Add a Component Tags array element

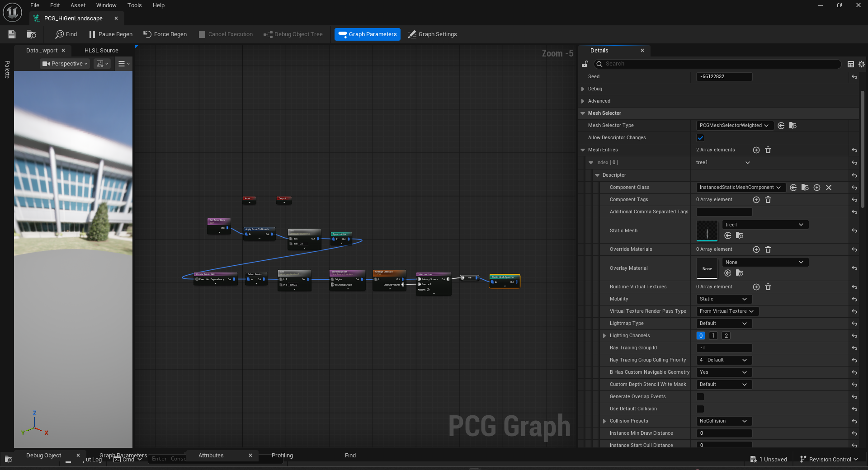coord(756,200)
